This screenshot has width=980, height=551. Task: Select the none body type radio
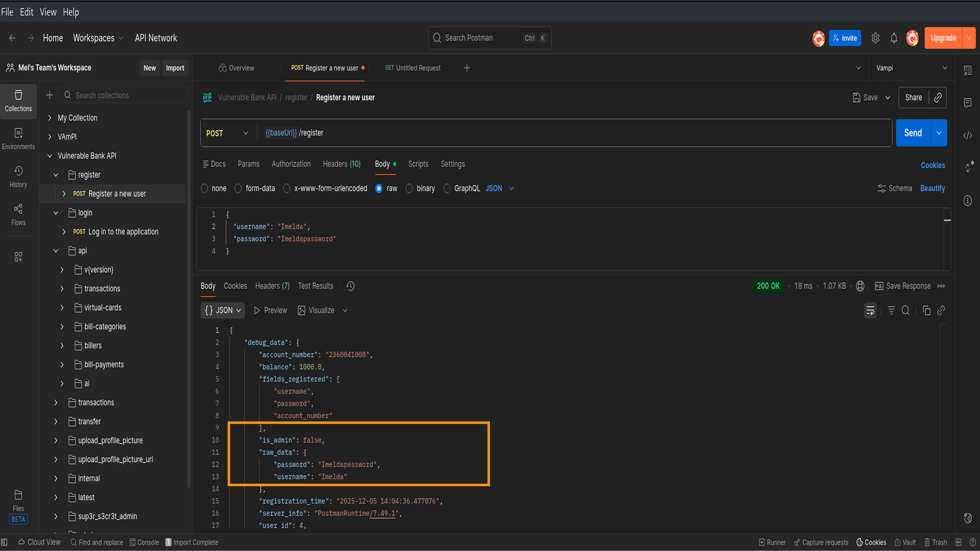[x=205, y=189]
